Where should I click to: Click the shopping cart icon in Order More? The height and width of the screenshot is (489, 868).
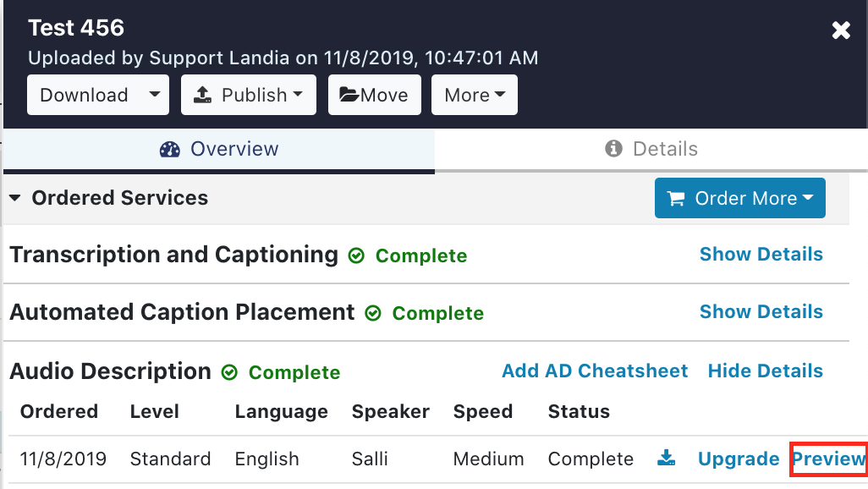[x=675, y=198]
